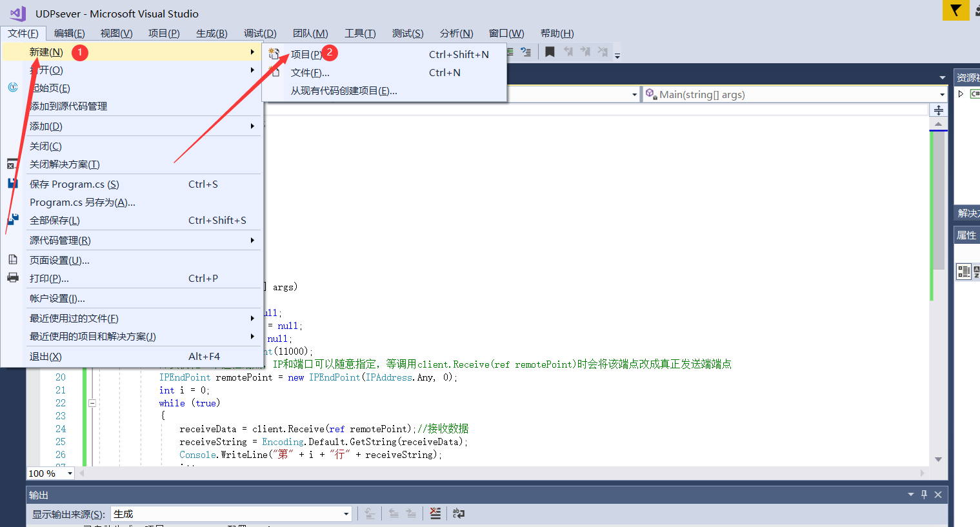Open the 新建(N) submenu
Screen dimensions: 980x527
(131, 52)
